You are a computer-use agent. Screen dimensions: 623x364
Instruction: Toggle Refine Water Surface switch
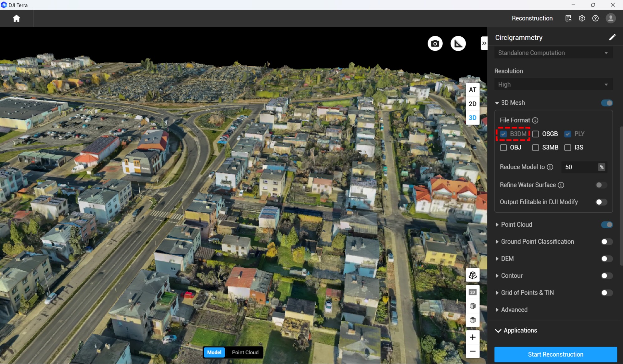(601, 185)
